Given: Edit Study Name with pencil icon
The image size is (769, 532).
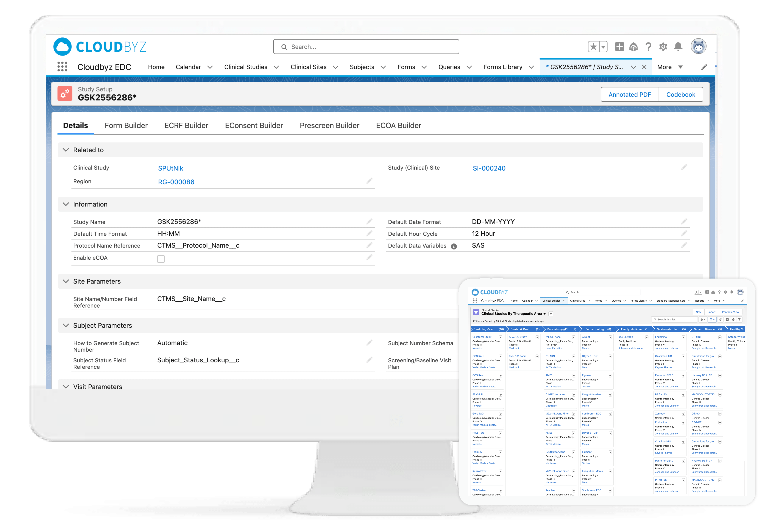Looking at the screenshot, I should [x=369, y=222].
